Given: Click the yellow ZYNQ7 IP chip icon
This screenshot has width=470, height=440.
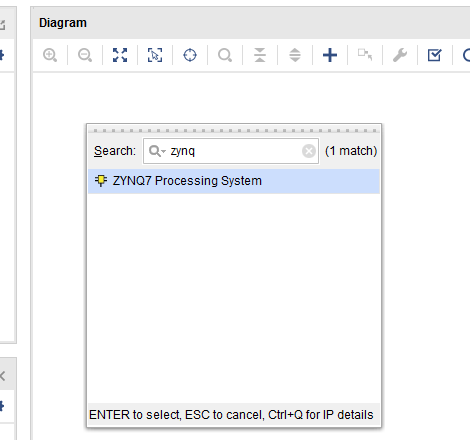Looking at the screenshot, I should coord(101,181).
